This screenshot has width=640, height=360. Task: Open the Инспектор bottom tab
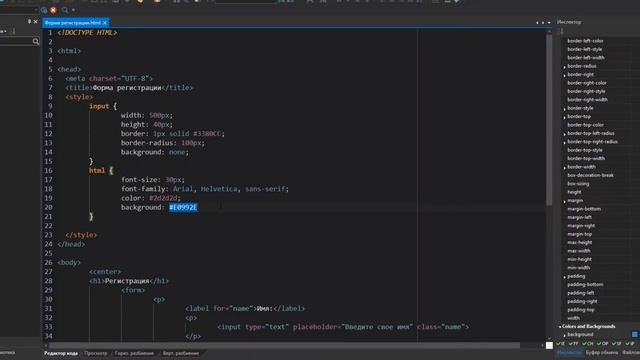[569, 352]
